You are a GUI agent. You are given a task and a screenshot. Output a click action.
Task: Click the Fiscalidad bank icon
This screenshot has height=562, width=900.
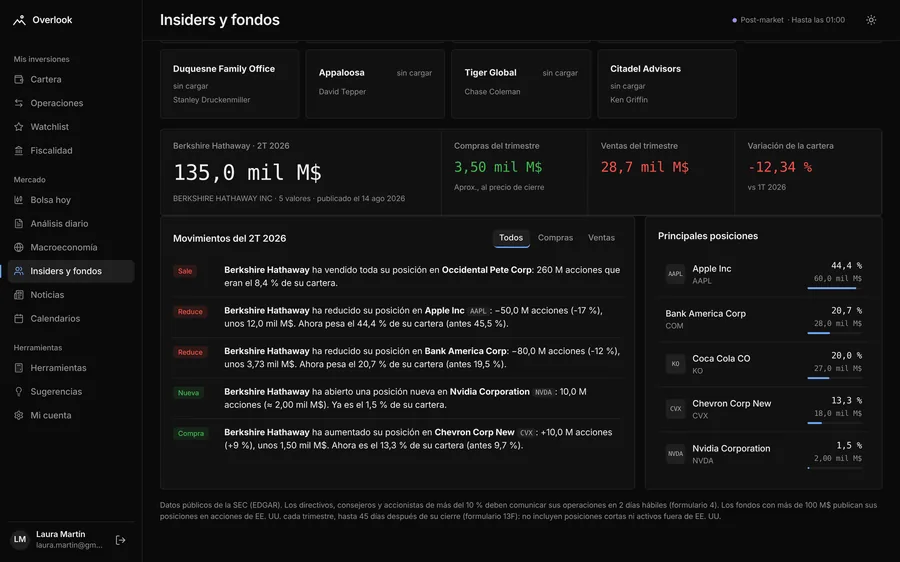tap(19, 150)
